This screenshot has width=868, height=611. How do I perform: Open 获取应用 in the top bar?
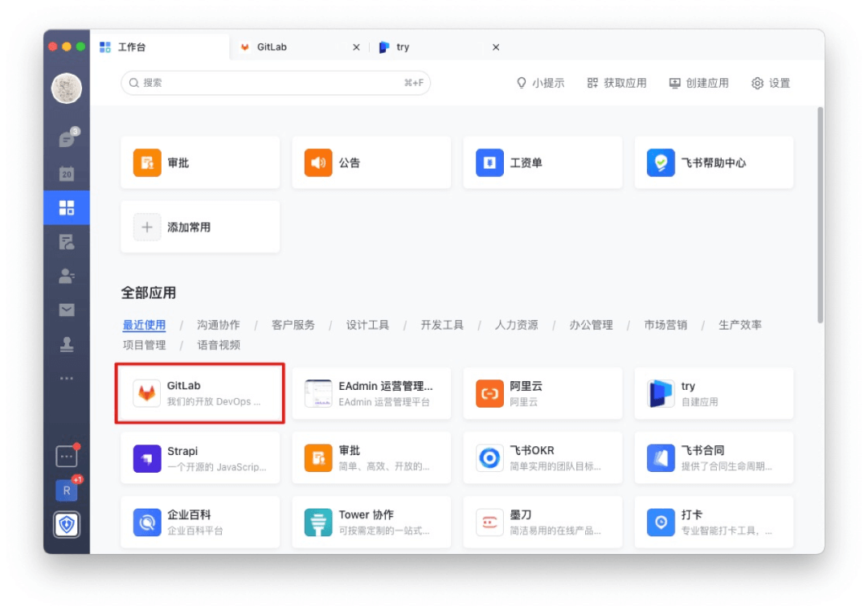(616, 83)
